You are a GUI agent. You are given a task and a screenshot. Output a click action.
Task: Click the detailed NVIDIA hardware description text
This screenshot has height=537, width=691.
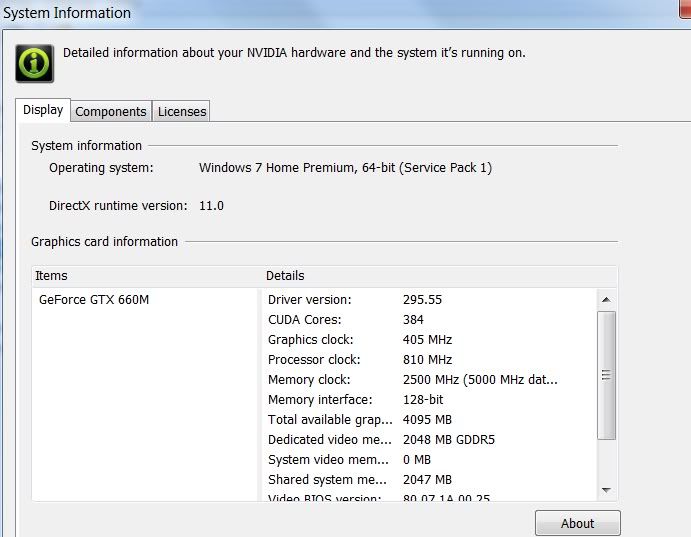(x=294, y=53)
